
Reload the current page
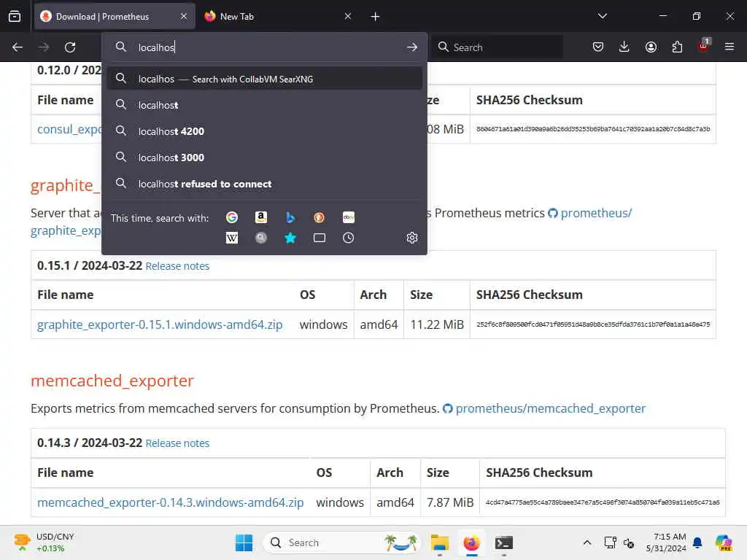click(x=70, y=47)
